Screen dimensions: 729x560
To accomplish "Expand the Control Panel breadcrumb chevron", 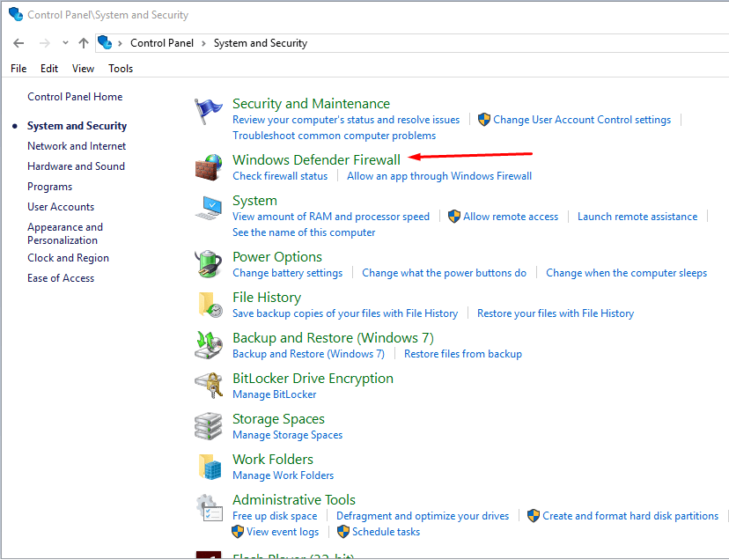I will [203, 43].
